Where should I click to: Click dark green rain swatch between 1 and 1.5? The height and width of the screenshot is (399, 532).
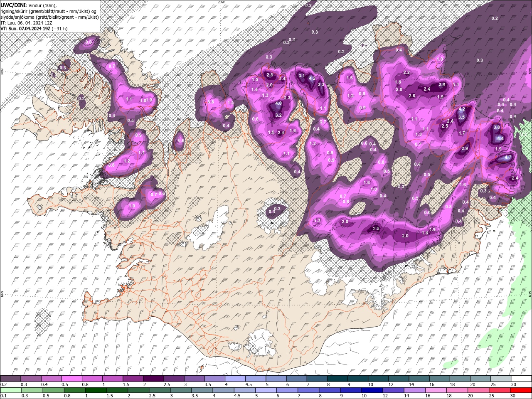(x=96, y=390)
